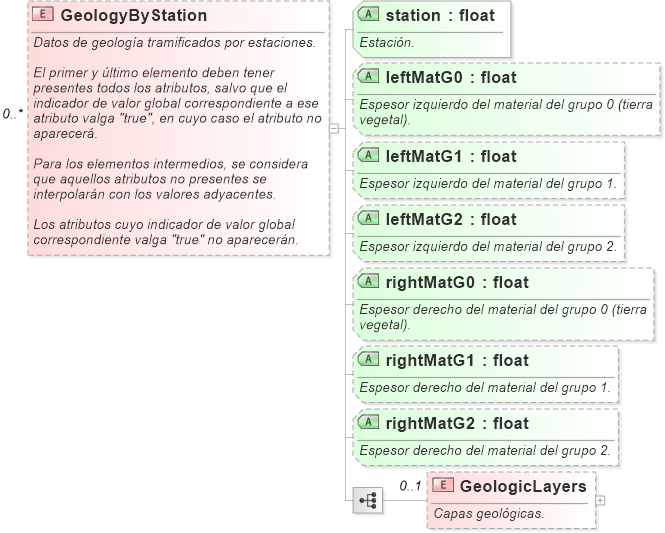Screen dimensions: 665x533
Task: Click the paragraph starting 'El primer y último elemento'
Action: point(177,103)
